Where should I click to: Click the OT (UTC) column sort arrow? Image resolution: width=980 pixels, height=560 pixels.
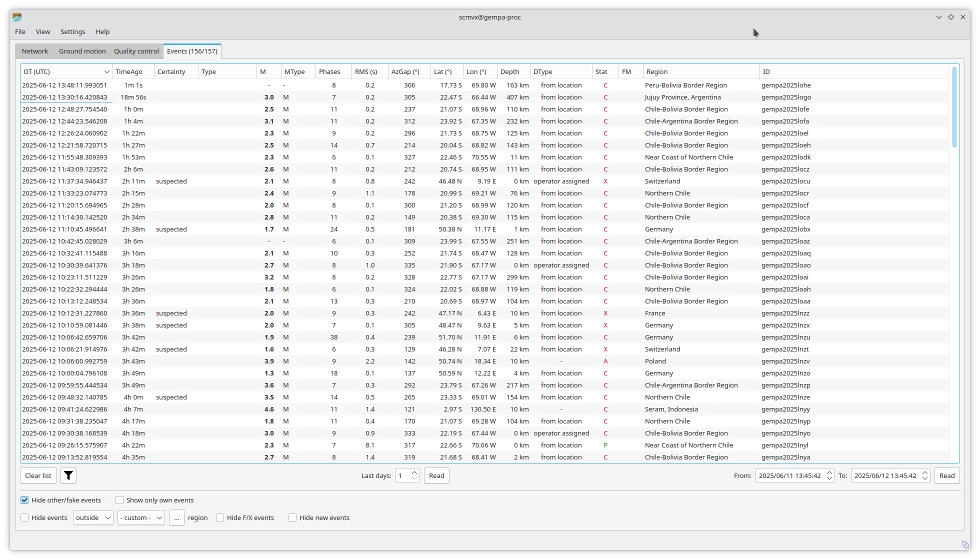click(x=106, y=72)
